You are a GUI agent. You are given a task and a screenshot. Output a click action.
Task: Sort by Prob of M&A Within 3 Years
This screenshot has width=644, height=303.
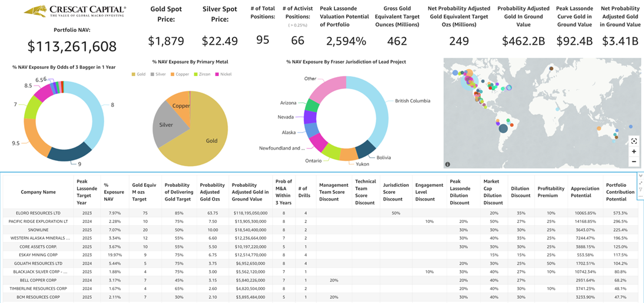click(x=283, y=192)
